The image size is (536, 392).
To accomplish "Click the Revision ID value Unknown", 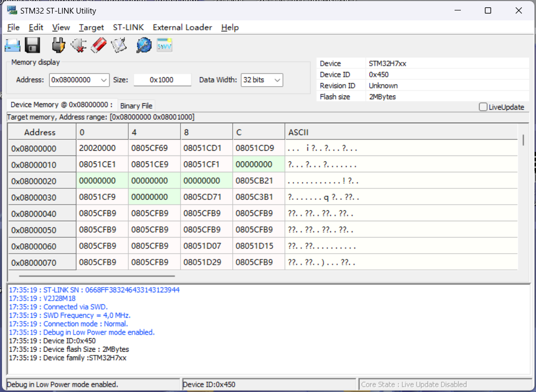I will [x=383, y=86].
